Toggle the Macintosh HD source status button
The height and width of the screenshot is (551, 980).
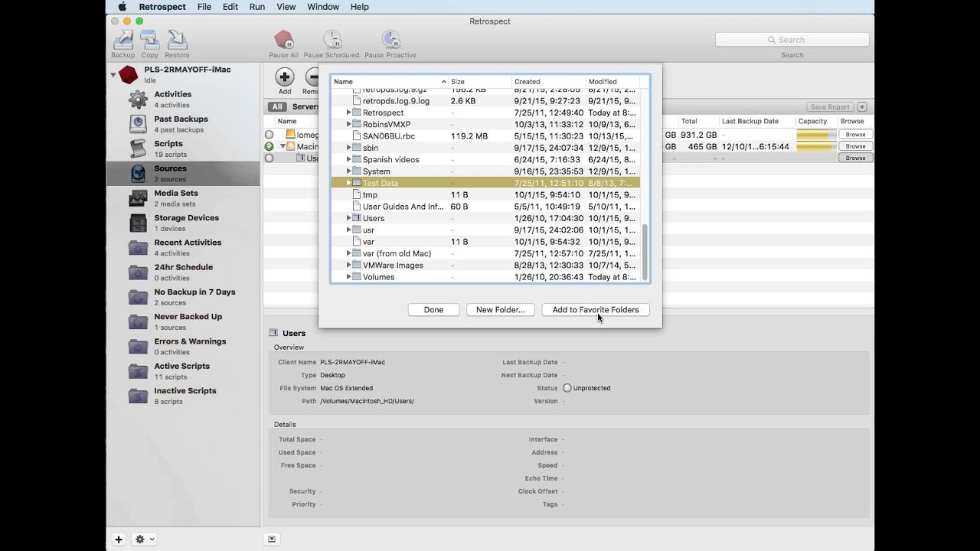[269, 146]
